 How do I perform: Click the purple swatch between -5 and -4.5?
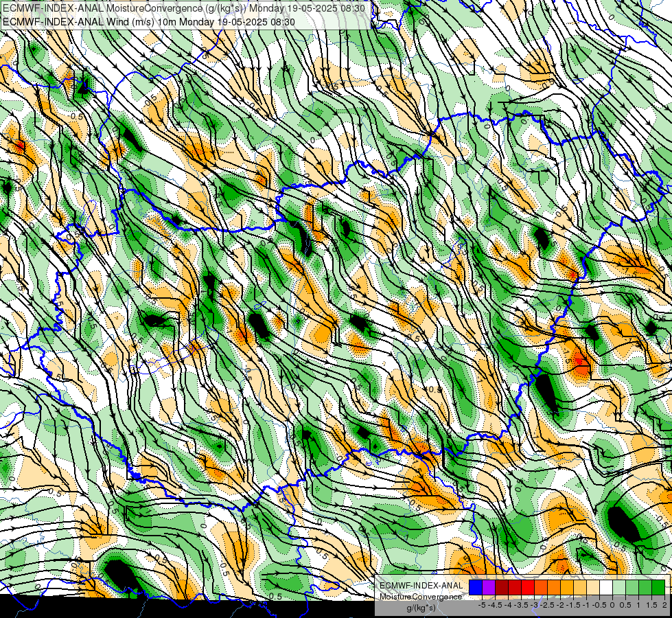pos(489,587)
